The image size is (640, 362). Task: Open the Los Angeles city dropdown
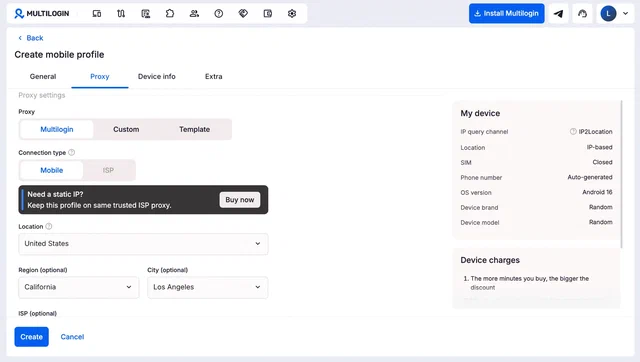[x=207, y=287]
